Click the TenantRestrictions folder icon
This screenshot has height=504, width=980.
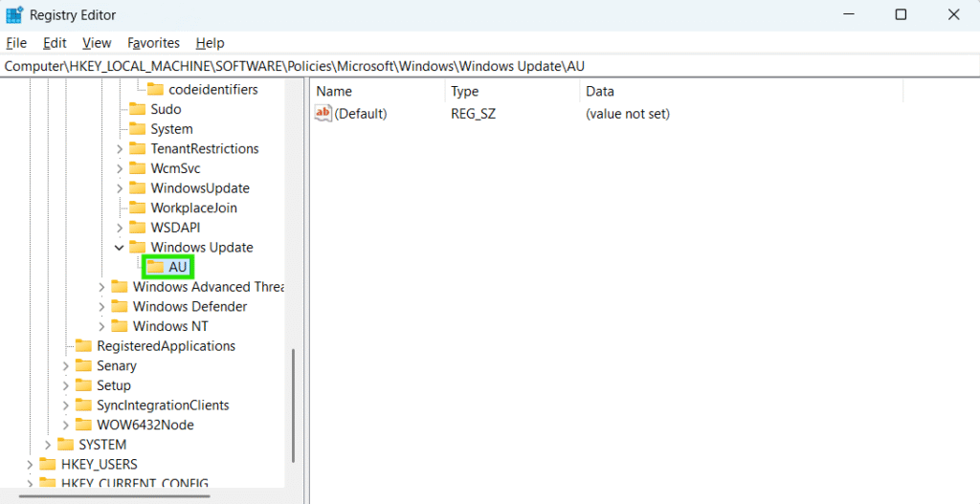tap(138, 148)
